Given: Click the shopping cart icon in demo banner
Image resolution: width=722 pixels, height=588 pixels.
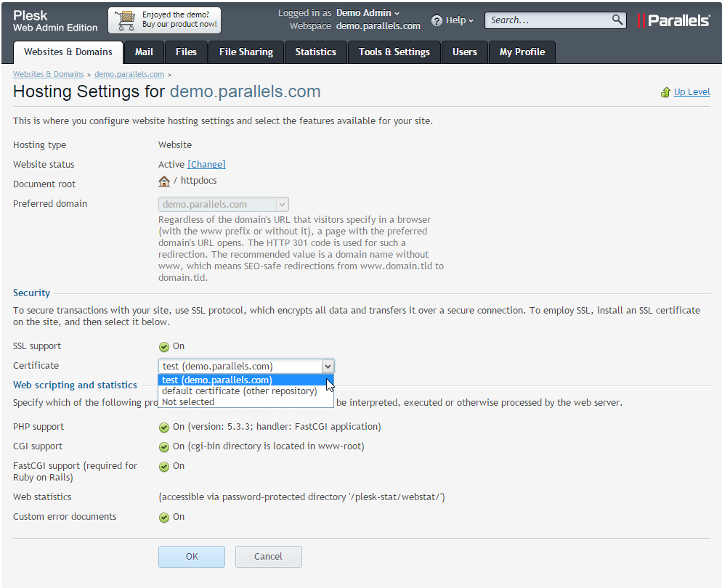Looking at the screenshot, I should 125,20.
